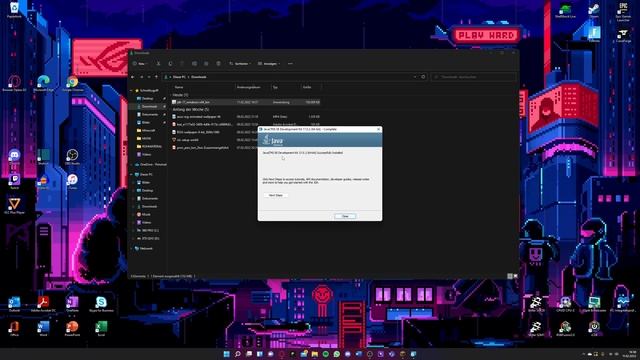The width and height of the screenshot is (640, 360).
Task: Open Skype for Business desktop icon
Action: [101, 304]
